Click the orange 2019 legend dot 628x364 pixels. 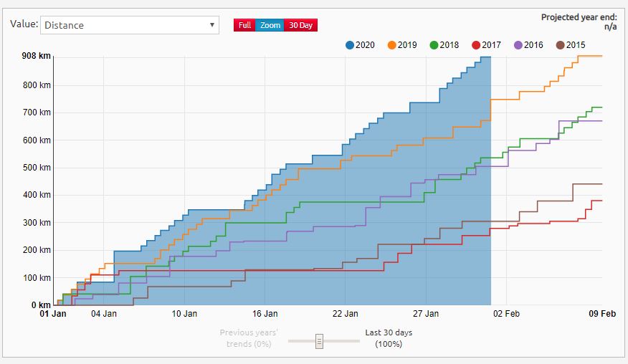coord(391,45)
